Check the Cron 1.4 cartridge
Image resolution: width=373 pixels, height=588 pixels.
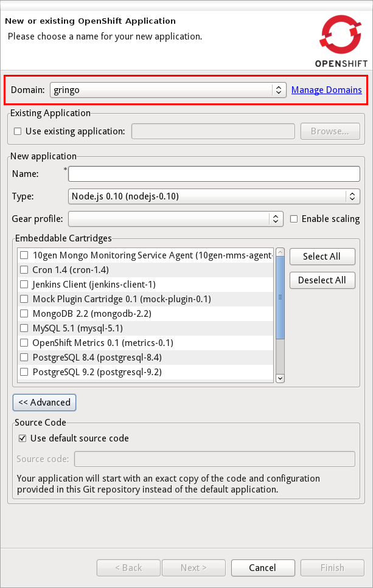(24, 270)
